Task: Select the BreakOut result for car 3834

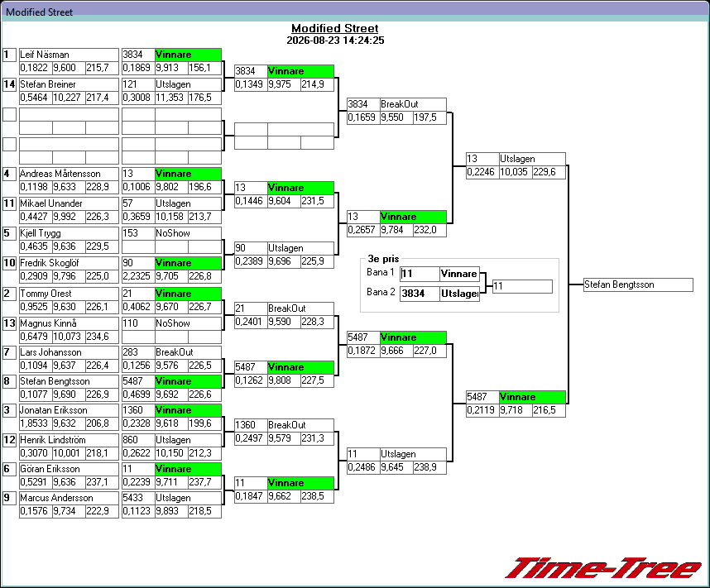Action: pos(413,104)
